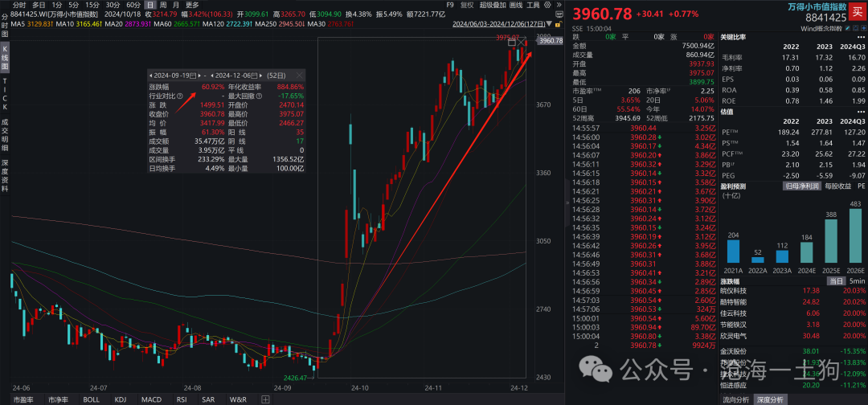
Task: Toggle BOLL indicator
Action: point(92,399)
